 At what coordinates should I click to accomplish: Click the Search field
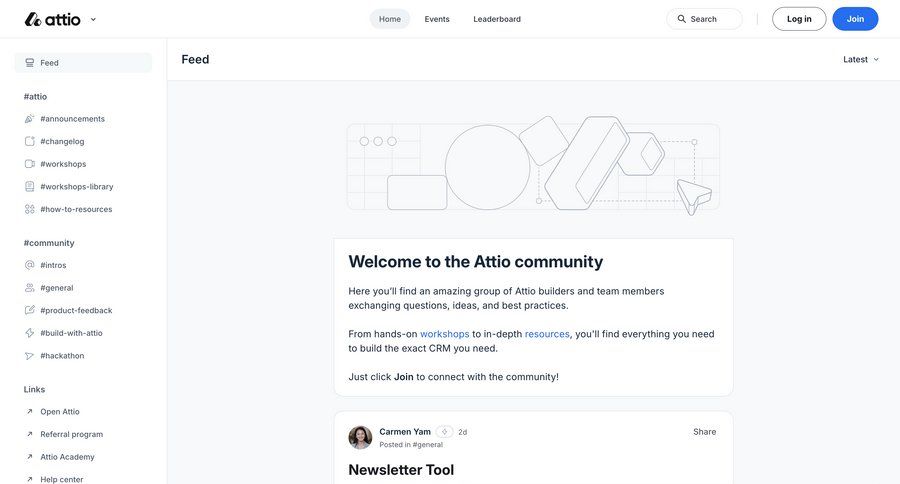pos(704,19)
